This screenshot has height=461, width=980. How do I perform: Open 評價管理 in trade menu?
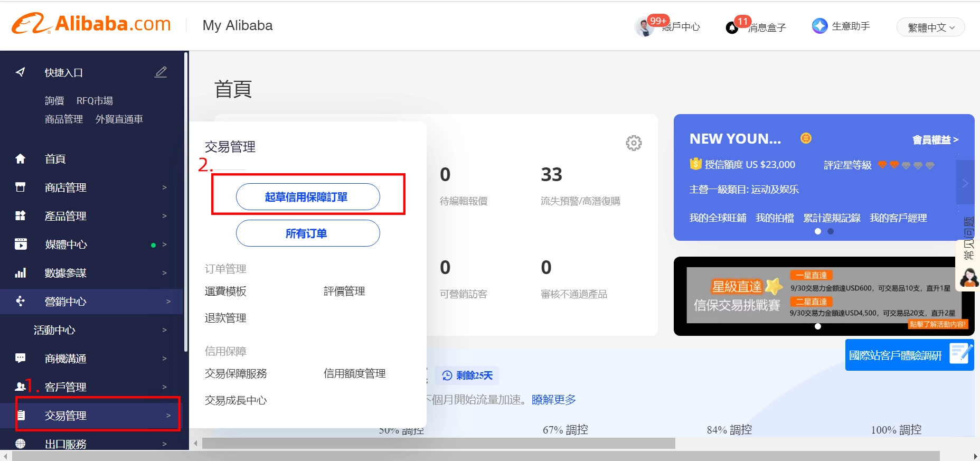pos(344,291)
